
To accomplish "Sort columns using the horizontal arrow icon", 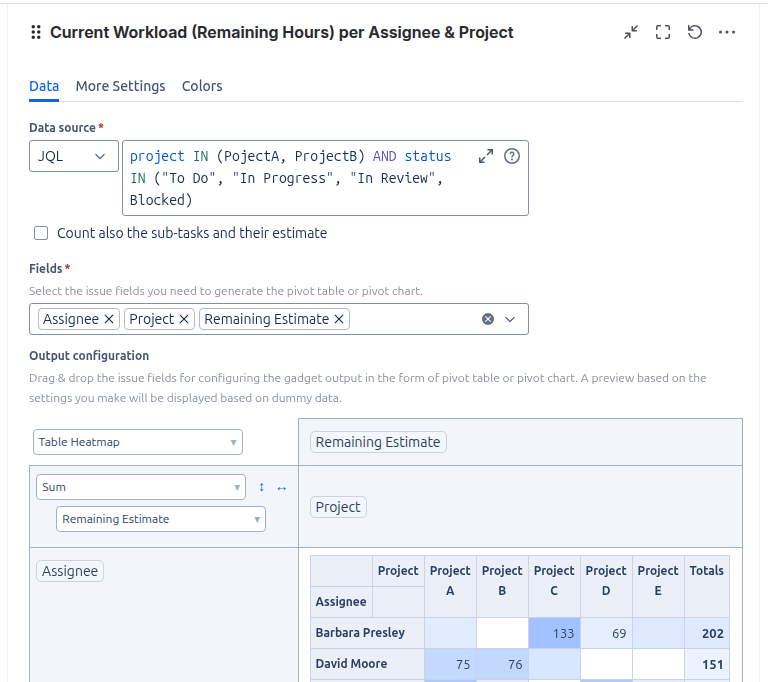I will click(282, 488).
